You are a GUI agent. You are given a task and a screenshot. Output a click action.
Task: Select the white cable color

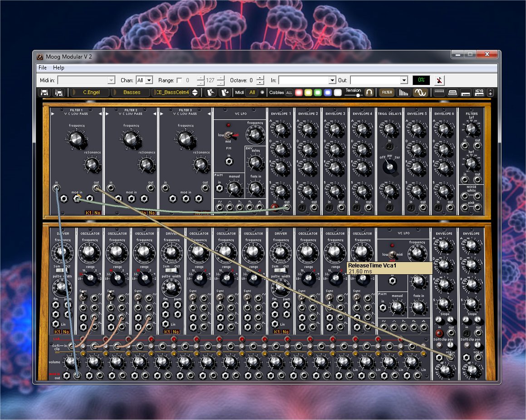click(338, 93)
